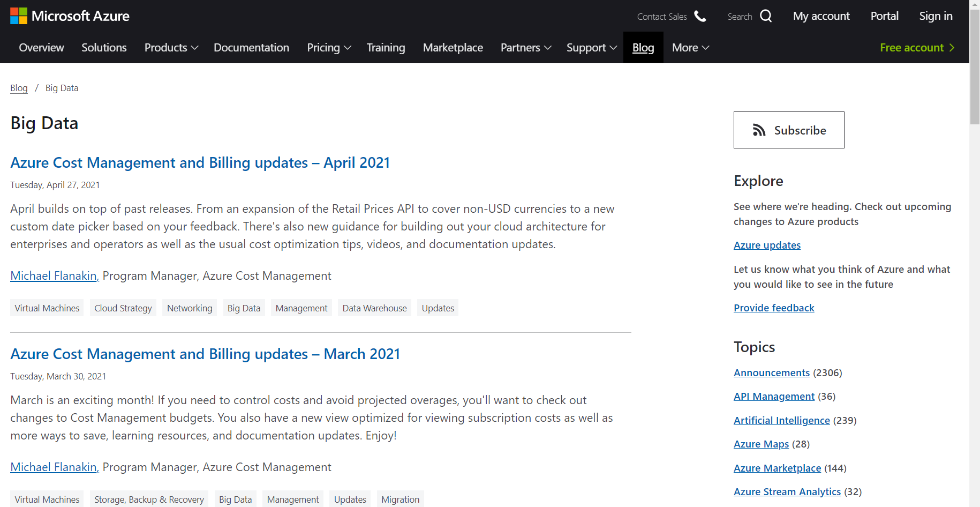
Task: Expand the Support dropdown
Action: 592,48
